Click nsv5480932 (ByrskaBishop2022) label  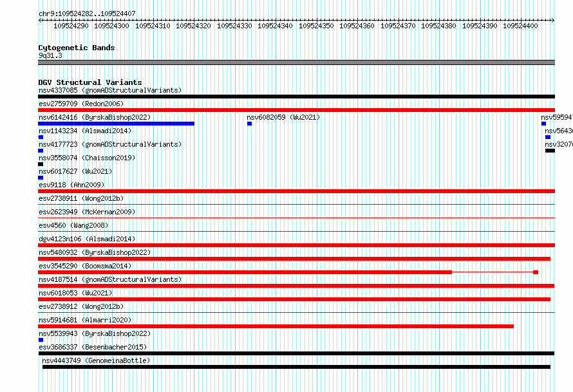click(95, 252)
